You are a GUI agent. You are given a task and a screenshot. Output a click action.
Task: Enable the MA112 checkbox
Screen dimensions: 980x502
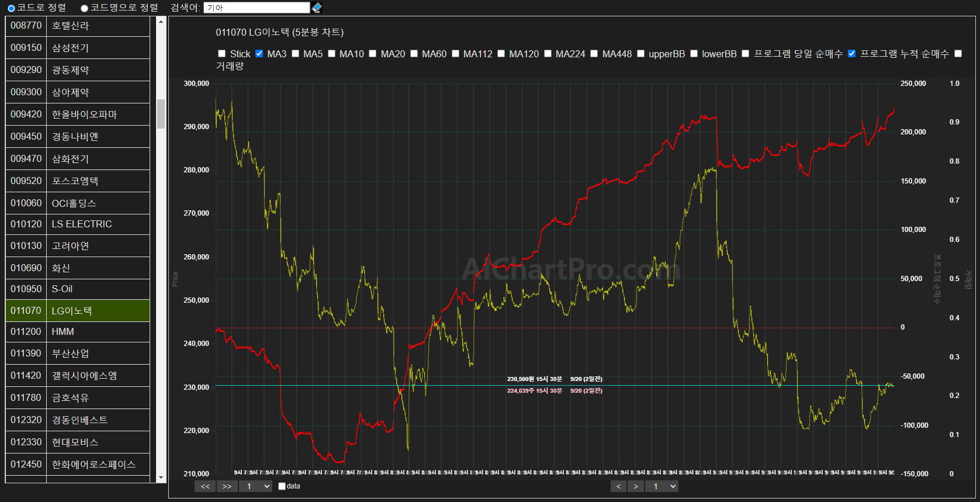456,54
